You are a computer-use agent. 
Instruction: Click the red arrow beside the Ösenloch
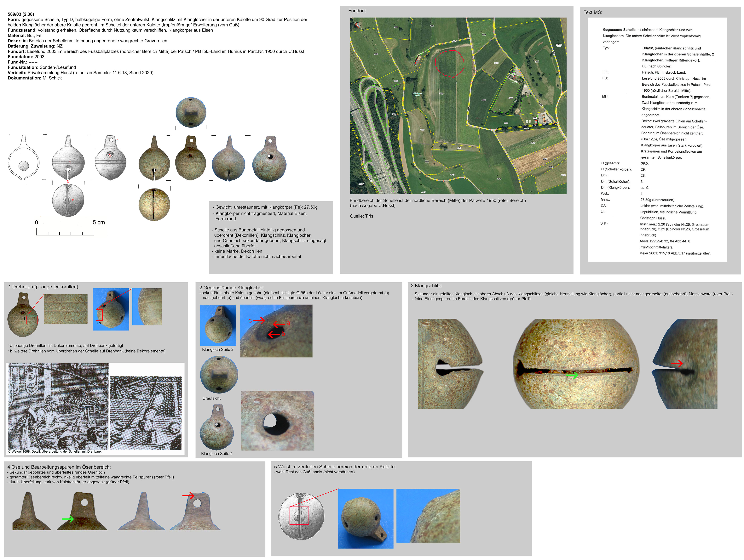click(188, 495)
